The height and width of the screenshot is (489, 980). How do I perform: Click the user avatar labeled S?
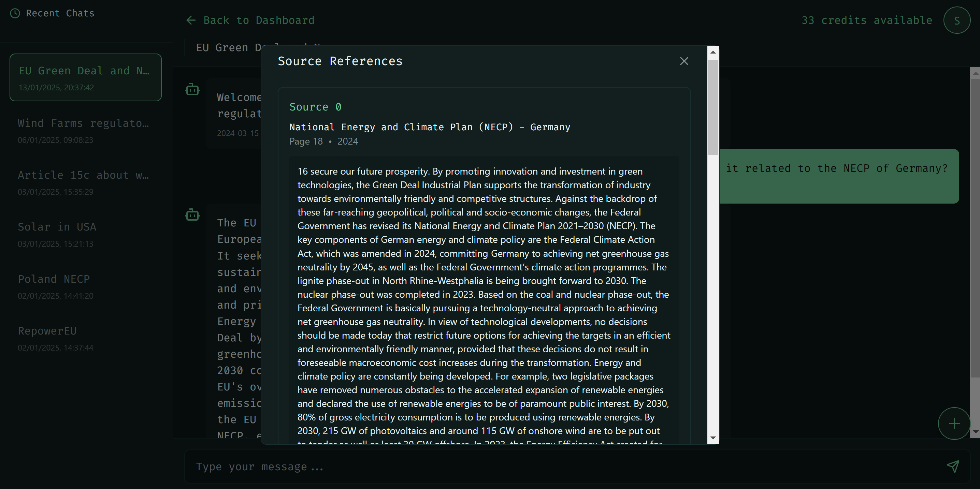pyautogui.click(x=956, y=20)
